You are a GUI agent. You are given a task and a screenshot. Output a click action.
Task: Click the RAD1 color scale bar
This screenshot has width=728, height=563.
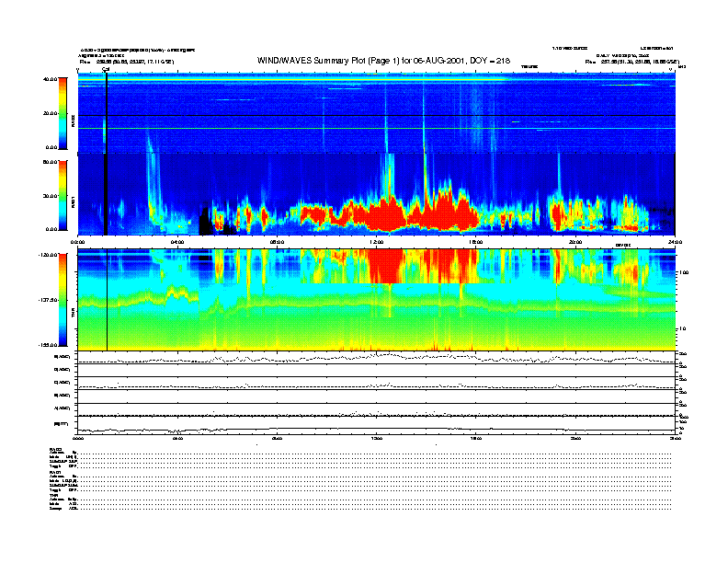[63, 196]
